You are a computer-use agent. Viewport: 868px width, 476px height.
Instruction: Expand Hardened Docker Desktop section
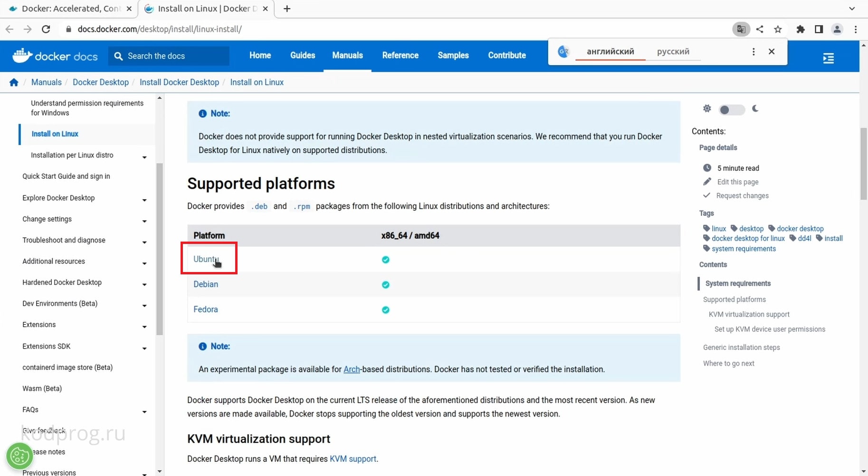[x=144, y=284]
